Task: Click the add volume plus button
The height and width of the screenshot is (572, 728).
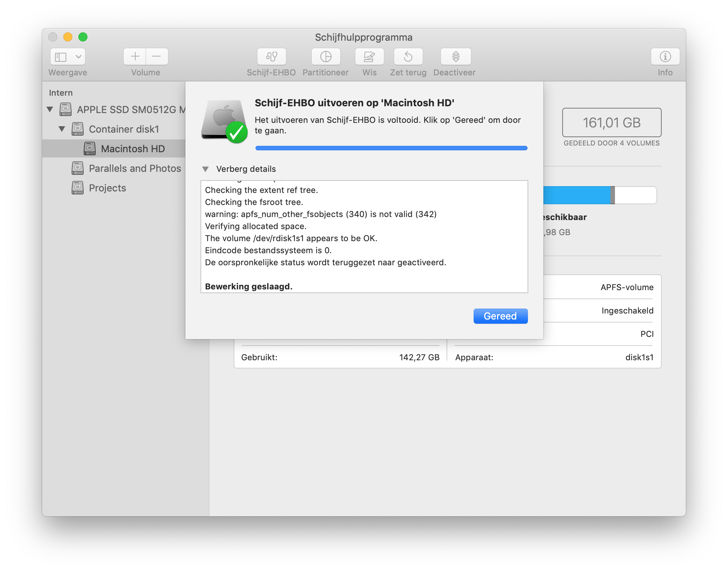Action: 135,57
